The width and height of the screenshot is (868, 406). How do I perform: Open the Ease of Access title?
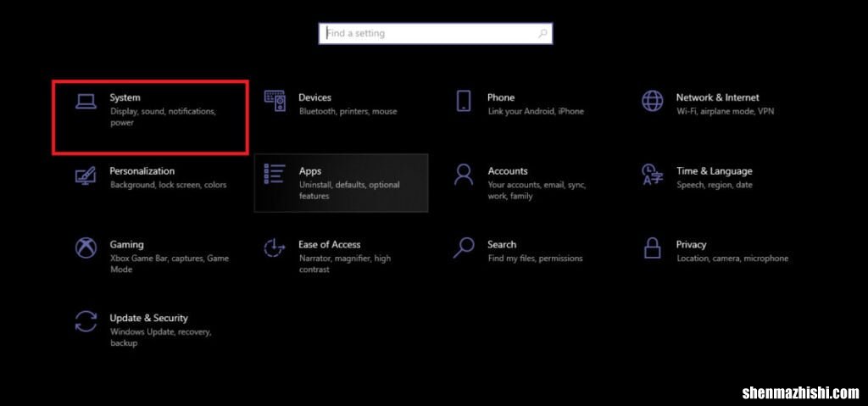[330, 245]
